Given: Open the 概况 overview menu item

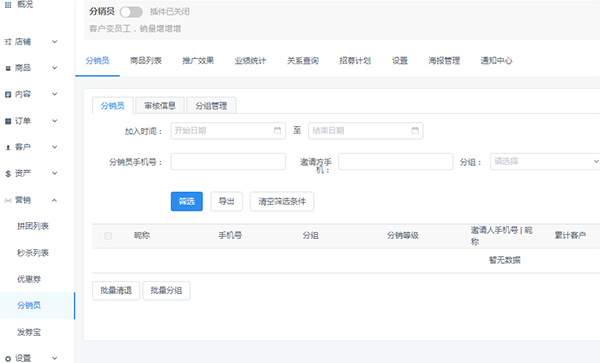Looking at the screenshot, I should [25, 5].
